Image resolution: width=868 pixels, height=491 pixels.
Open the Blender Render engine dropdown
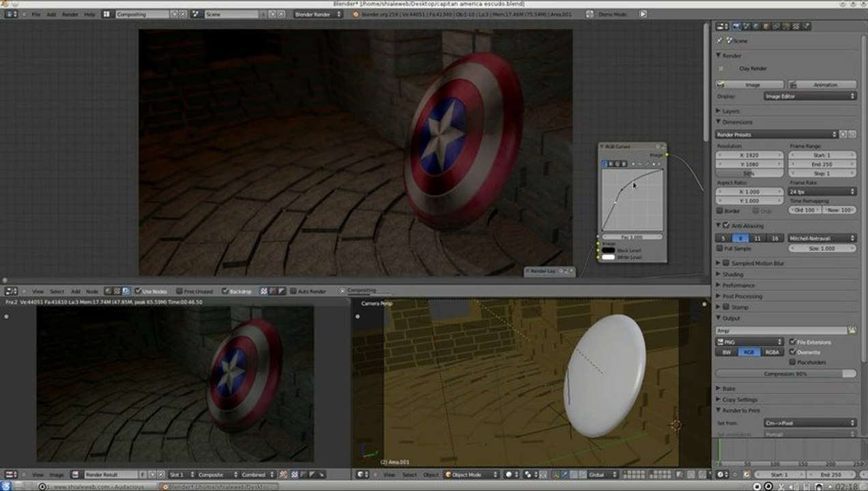pos(319,14)
